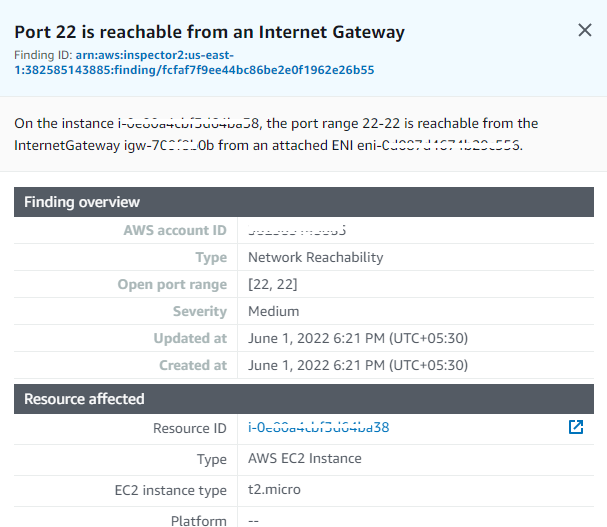This screenshot has height=527, width=607.
Task: Click the EC2 instance type row label
Action: (171, 490)
